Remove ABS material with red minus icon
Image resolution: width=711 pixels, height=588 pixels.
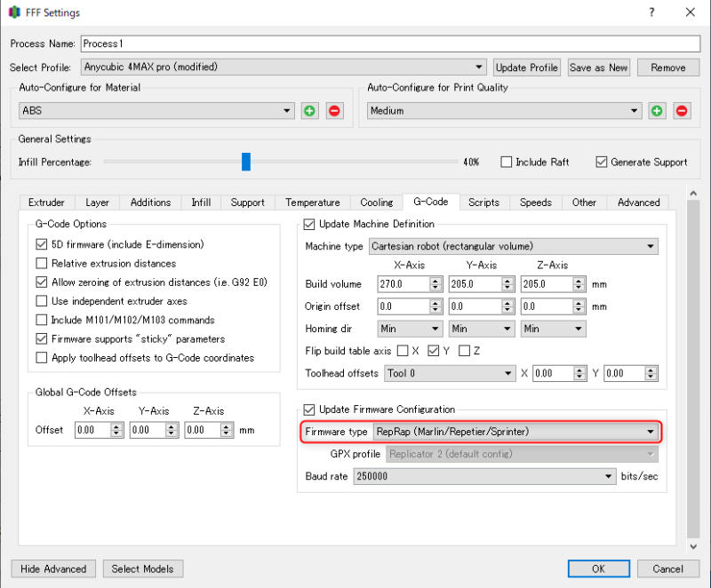click(334, 110)
